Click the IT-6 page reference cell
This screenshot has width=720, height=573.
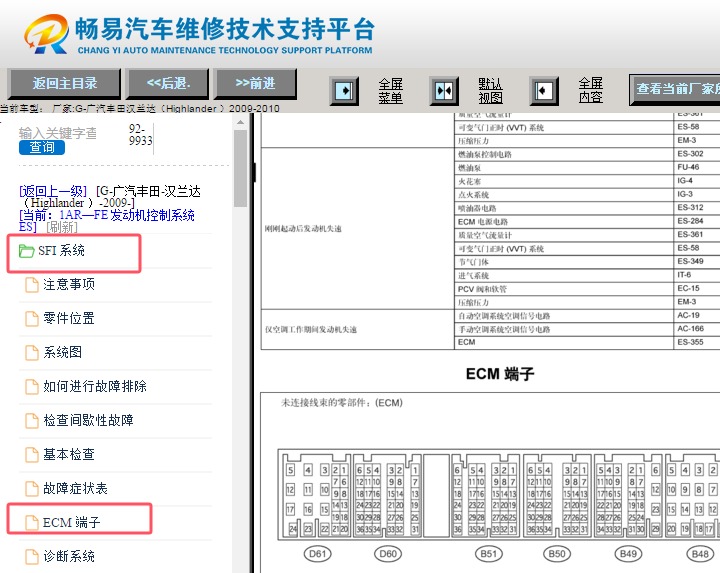coord(697,275)
